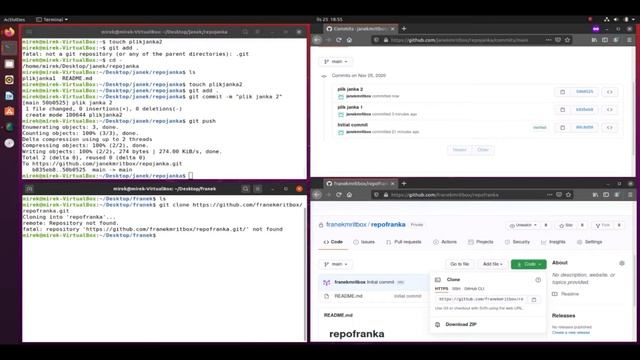
Task: Expand the main branch dropdown on commits page
Action: (336, 62)
